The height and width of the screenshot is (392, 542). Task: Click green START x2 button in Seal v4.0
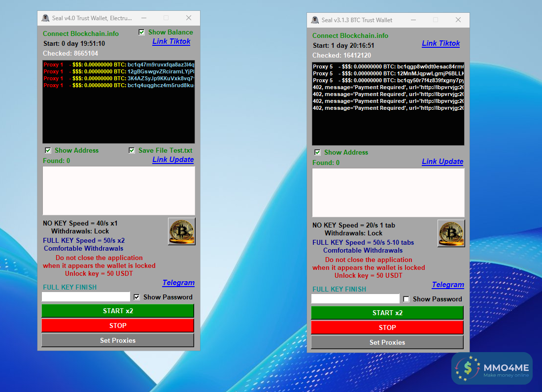point(118,311)
